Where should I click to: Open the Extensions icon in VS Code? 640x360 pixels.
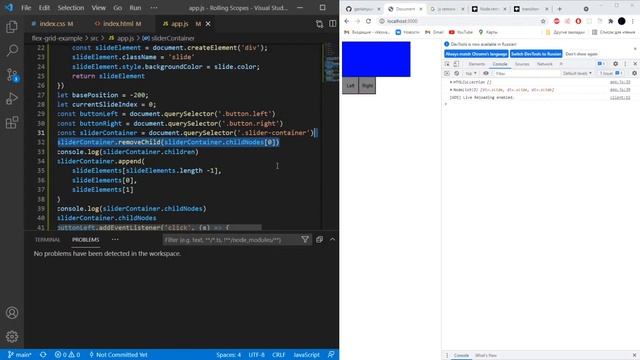[x=12, y=122]
